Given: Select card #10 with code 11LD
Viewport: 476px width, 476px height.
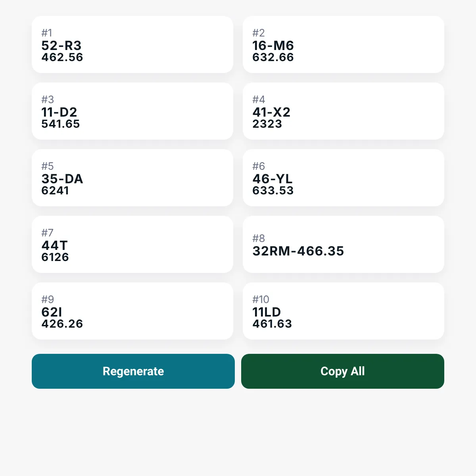Looking at the screenshot, I should tap(344, 311).
